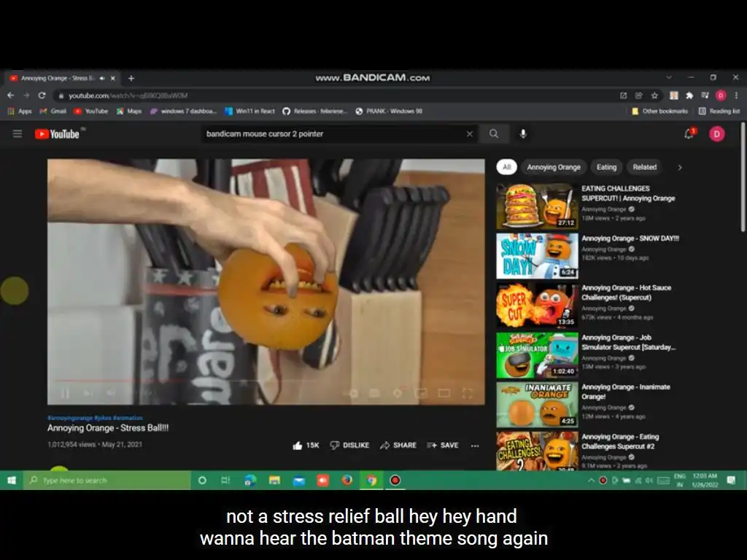Open Annoying Orange - SNOW DAY!!! video title

pyautogui.click(x=630, y=238)
